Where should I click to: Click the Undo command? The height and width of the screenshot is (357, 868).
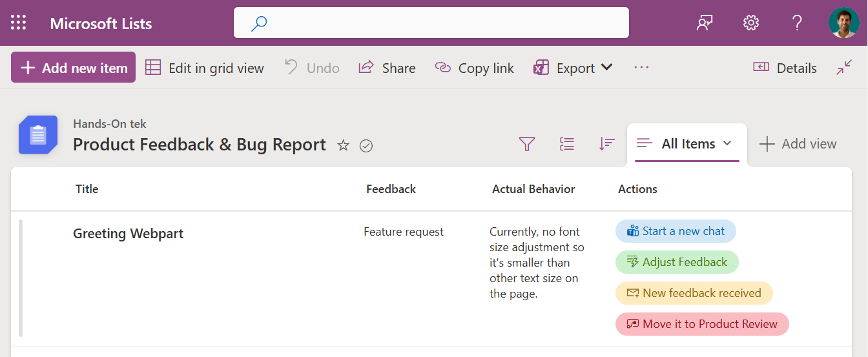(x=312, y=68)
